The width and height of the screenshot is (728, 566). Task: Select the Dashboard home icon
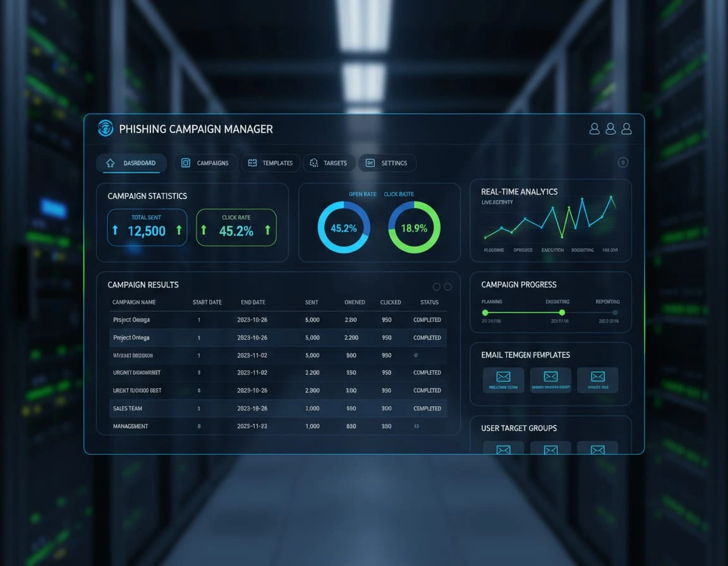tap(109, 162)
